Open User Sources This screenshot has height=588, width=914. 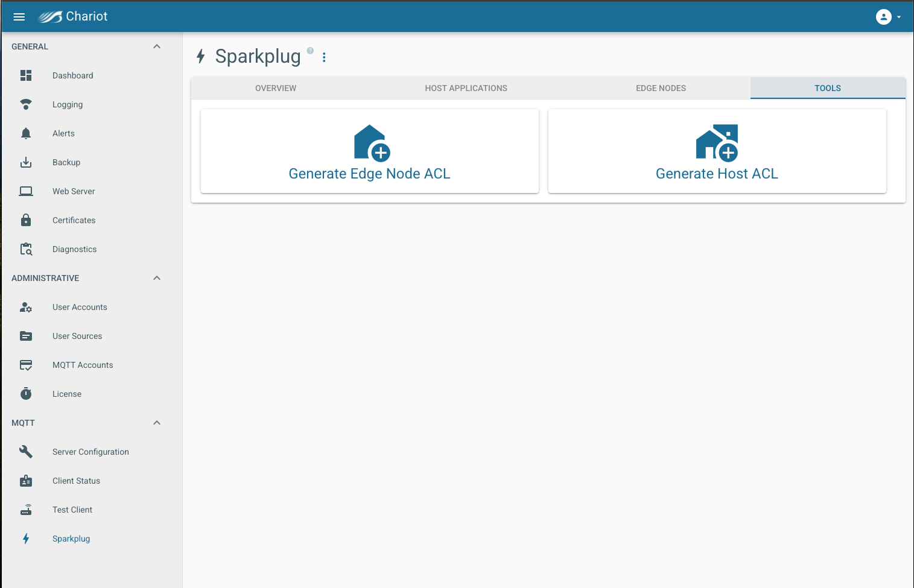[x=77, y=336]
